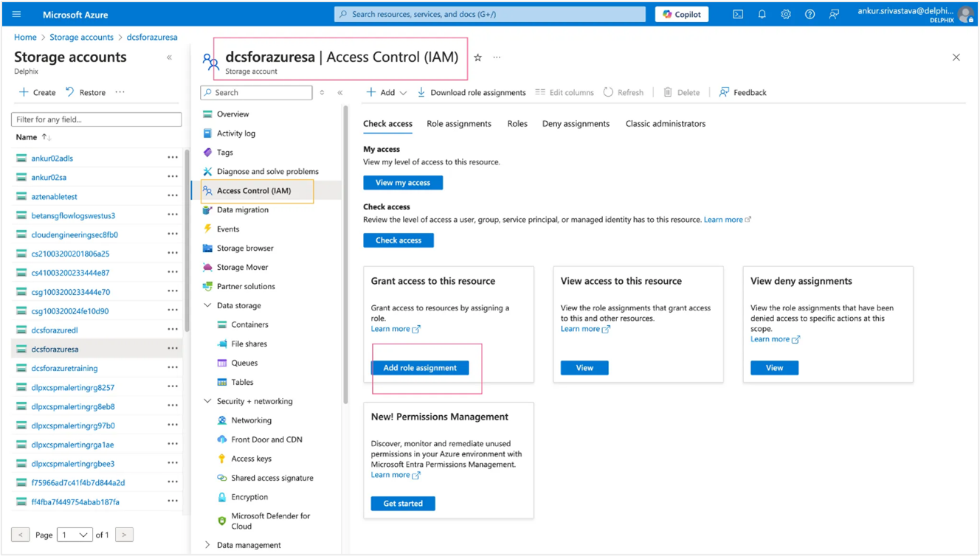The width and height of the screenshot is (980, 556).
Task: Click Refresh in the IAM toolbar
Action: (x=624, y=92)
